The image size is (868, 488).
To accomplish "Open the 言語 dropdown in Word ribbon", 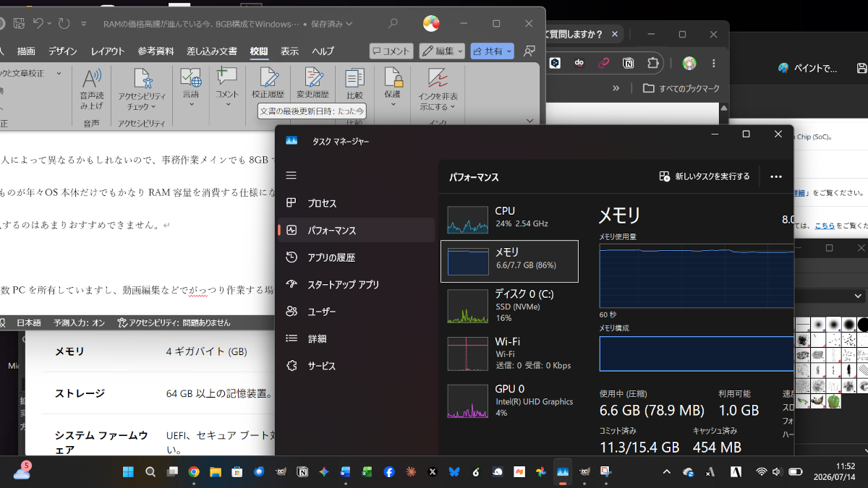I will 190,88.
